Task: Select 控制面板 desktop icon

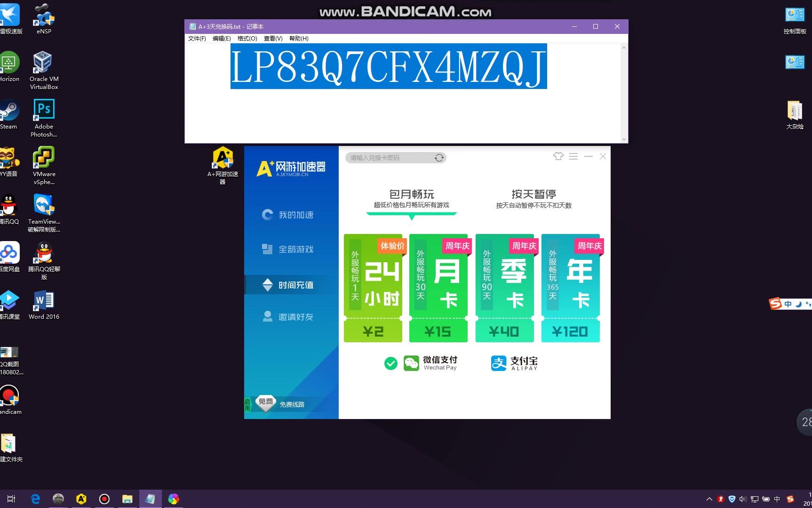Action: tap(795, 20)
